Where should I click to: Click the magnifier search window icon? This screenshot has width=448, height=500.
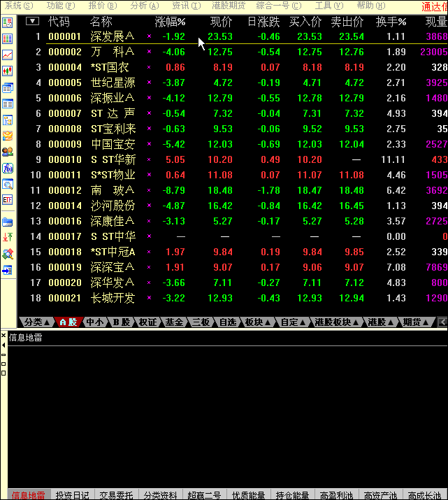(7, 185)
